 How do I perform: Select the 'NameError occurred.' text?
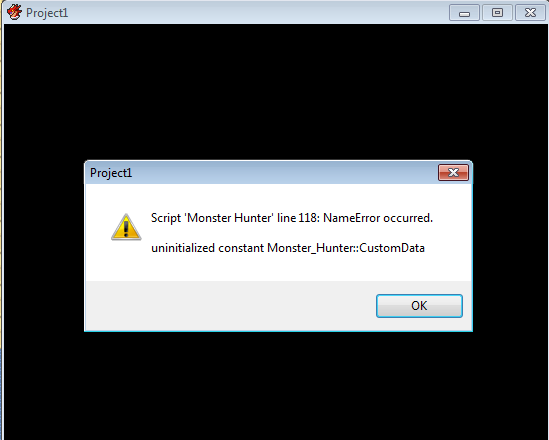coord(378,218)
